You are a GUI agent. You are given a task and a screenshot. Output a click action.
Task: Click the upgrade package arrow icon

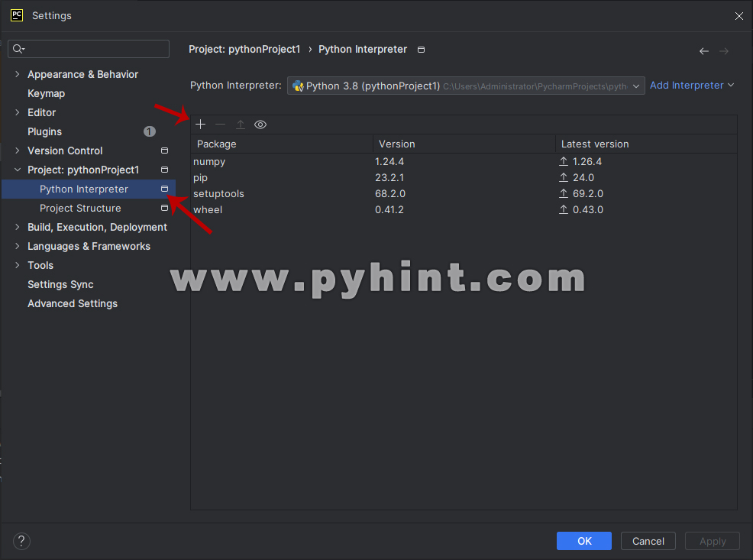pos(241,125)
